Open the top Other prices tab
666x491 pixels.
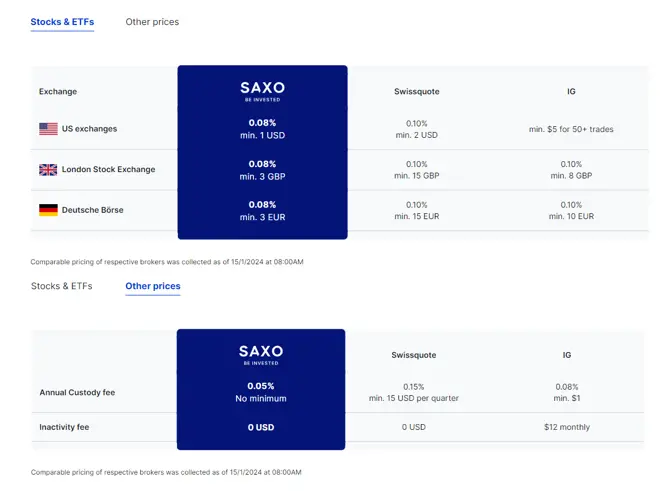tap(152, 22)
